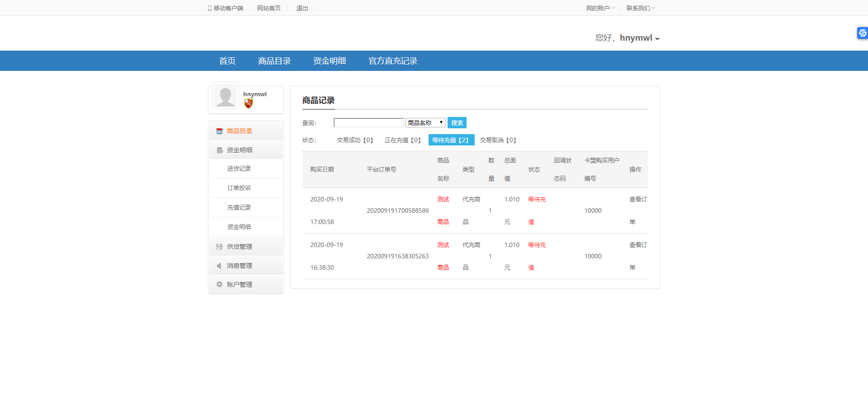Open 首页 in the blue navigation bar
The height and width of the screenshot is (416, 868).
[x=227, y=61]
